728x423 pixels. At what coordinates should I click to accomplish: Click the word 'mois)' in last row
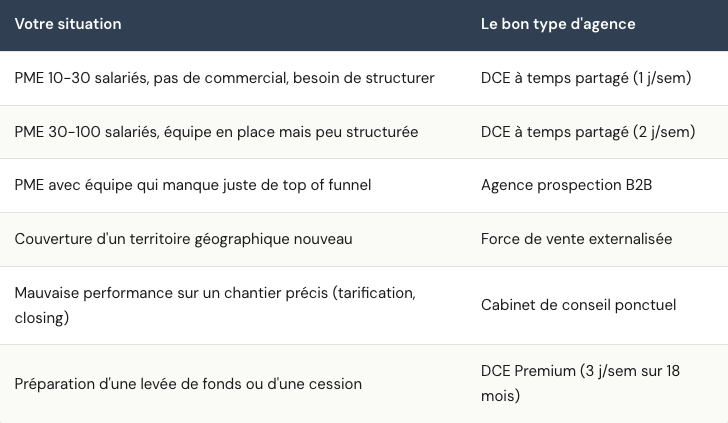[x=500, y=396]
